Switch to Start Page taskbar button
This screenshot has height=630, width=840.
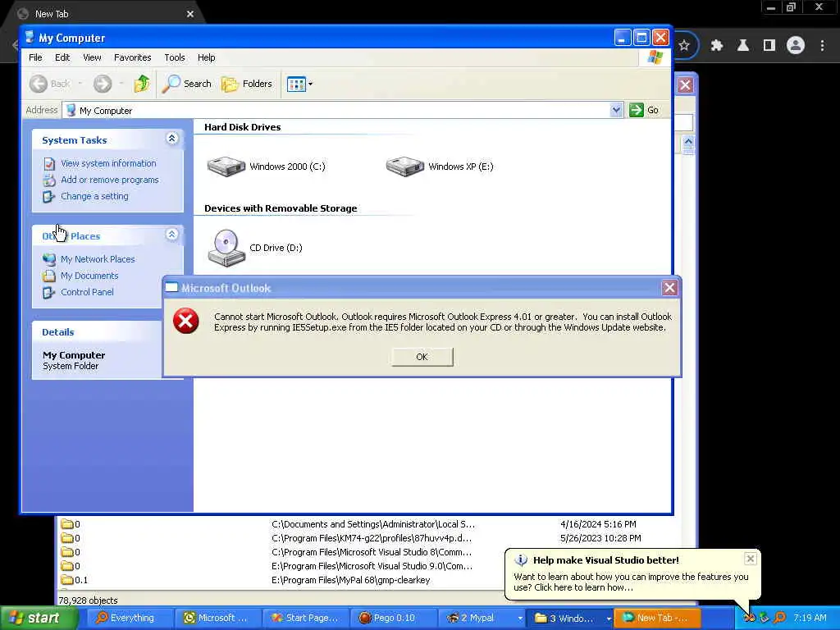tap(305, 619)
